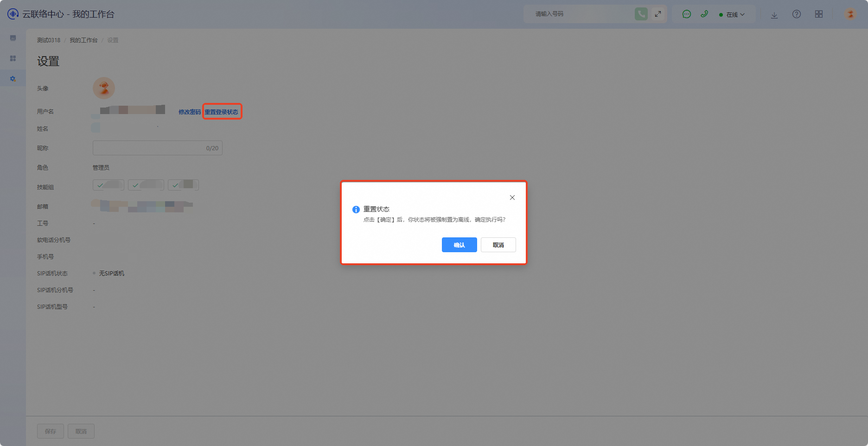Image resolution: width=868 pixels, height=446 pixels.
Task: Click the blue info icon in the dialog
Action: pos(356,210)
